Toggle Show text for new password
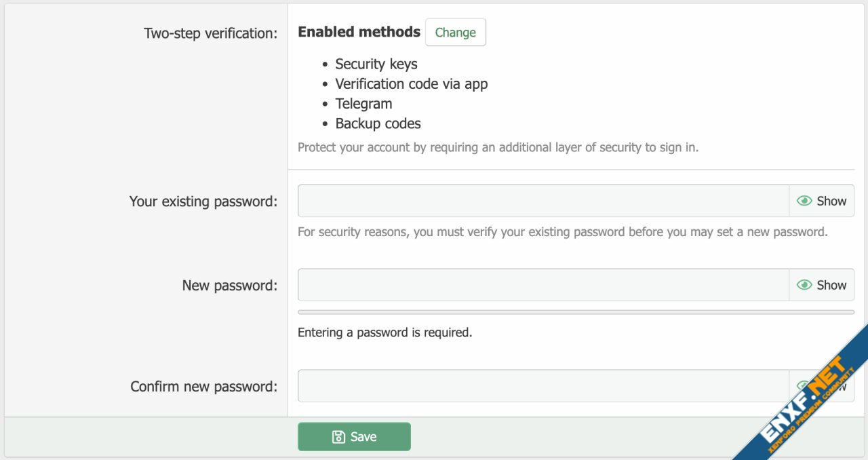Screen dimensions: 868x460 point(831,285)
